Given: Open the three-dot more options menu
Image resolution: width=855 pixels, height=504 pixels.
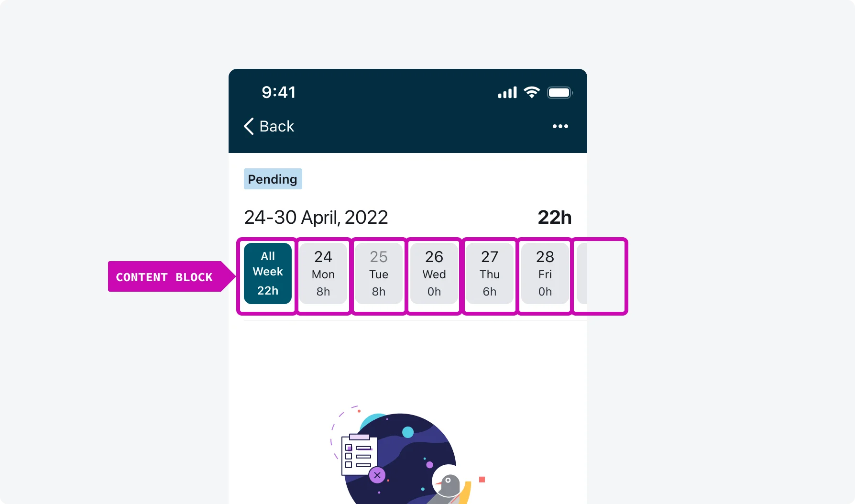Looking at the screenshot, I should tap(560, 126).
